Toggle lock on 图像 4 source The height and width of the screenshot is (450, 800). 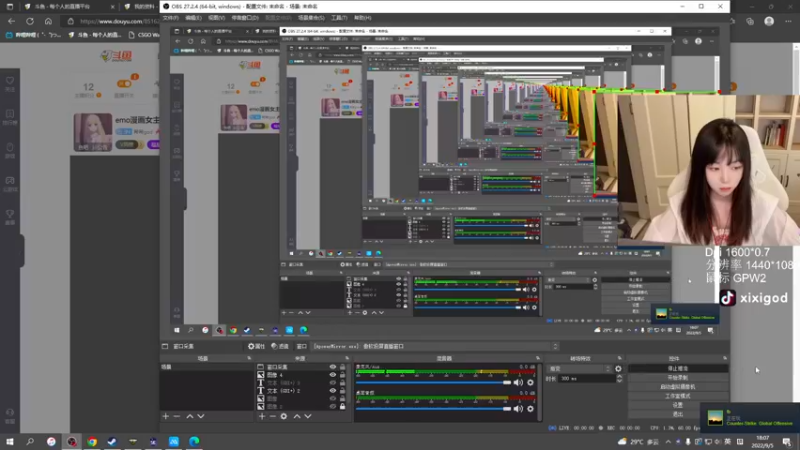pos(342,374)
